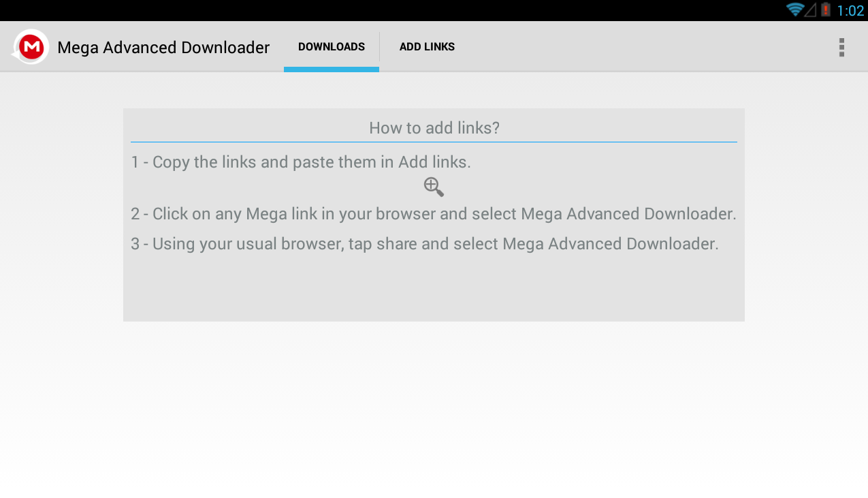Image resolution: width=868 pixels, height=498 pixels.
Task: Switch to the Add Links tab
Action: coord(427,47)
